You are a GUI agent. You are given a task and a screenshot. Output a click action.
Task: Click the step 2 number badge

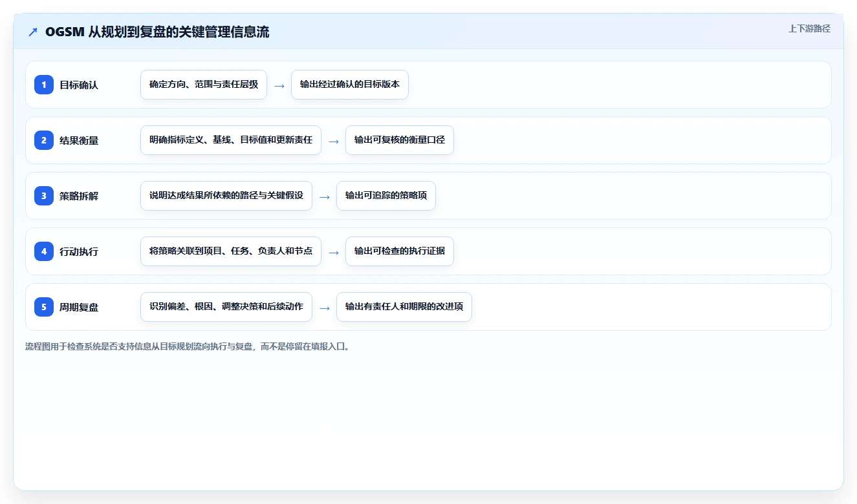point(44,140)
